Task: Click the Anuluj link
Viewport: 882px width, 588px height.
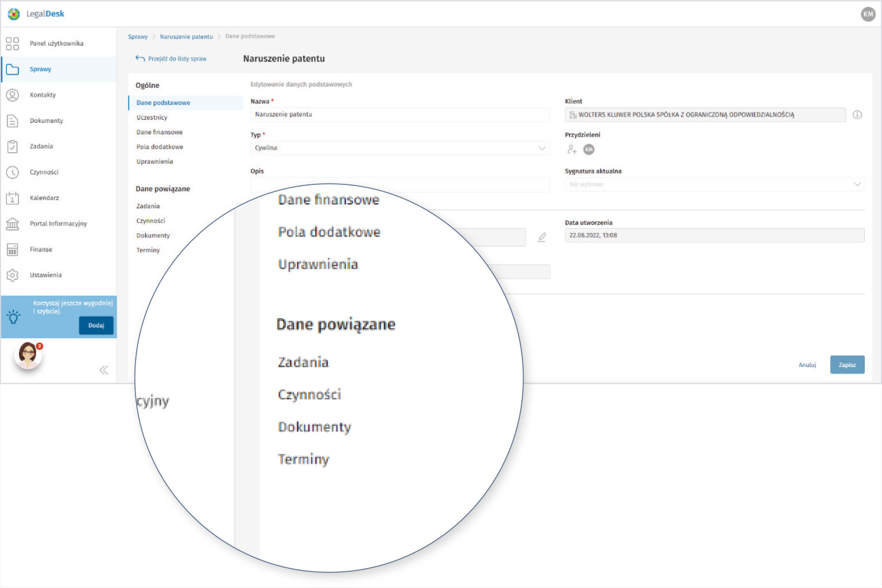Action: (807, 365)
